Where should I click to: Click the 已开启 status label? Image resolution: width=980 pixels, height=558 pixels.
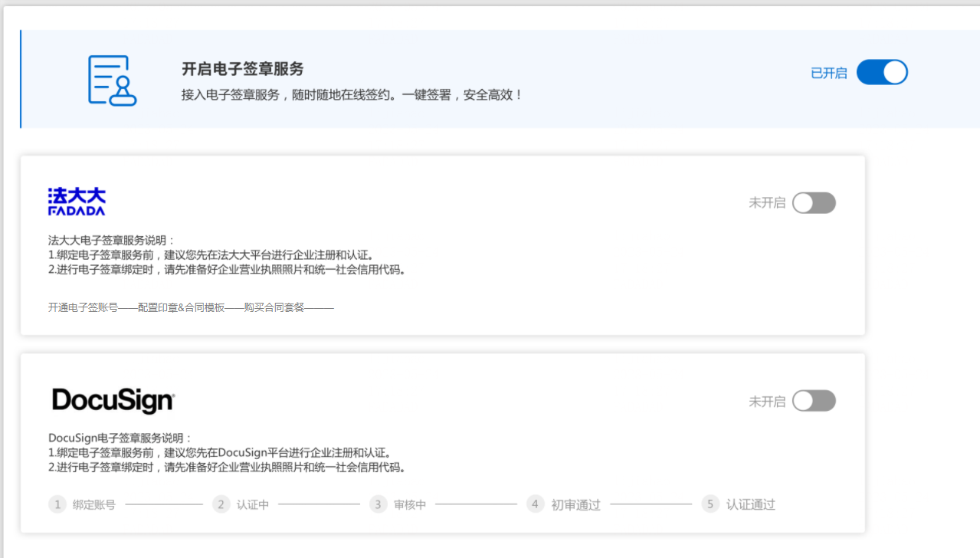[829, 74]
